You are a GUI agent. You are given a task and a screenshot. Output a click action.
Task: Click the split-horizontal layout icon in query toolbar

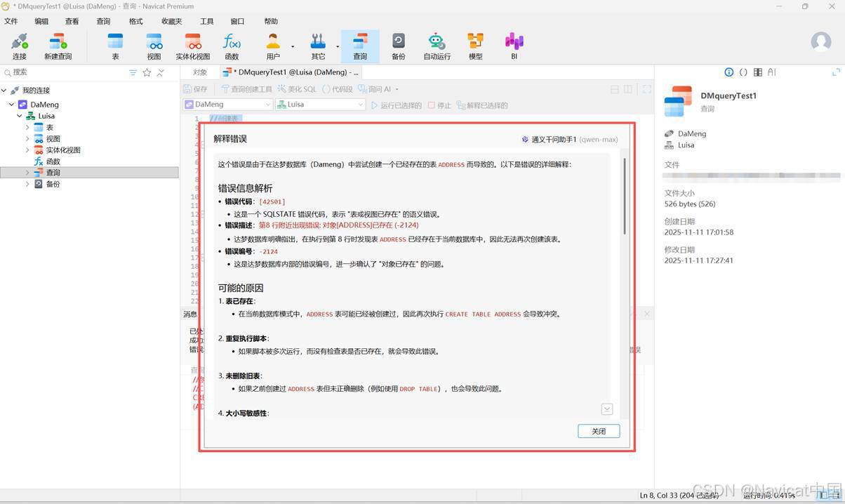615,89
